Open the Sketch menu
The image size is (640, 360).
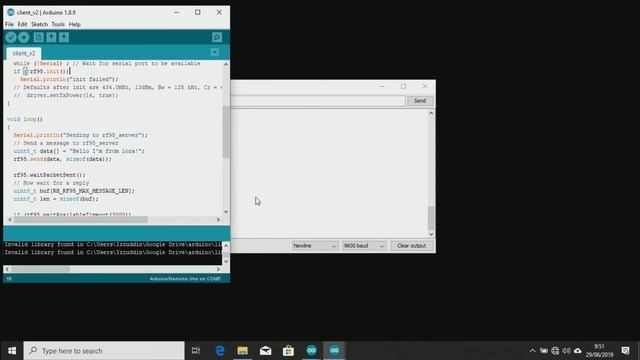click(40, 24)
